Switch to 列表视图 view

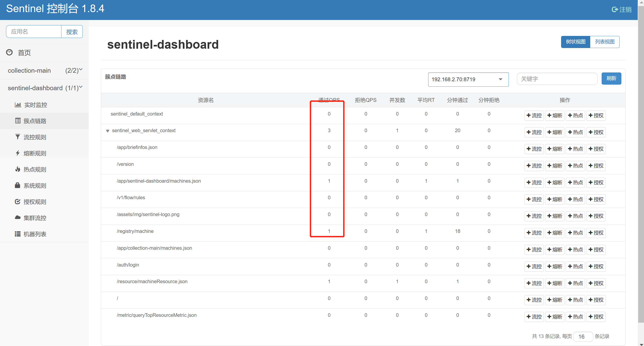coord(605,42)
